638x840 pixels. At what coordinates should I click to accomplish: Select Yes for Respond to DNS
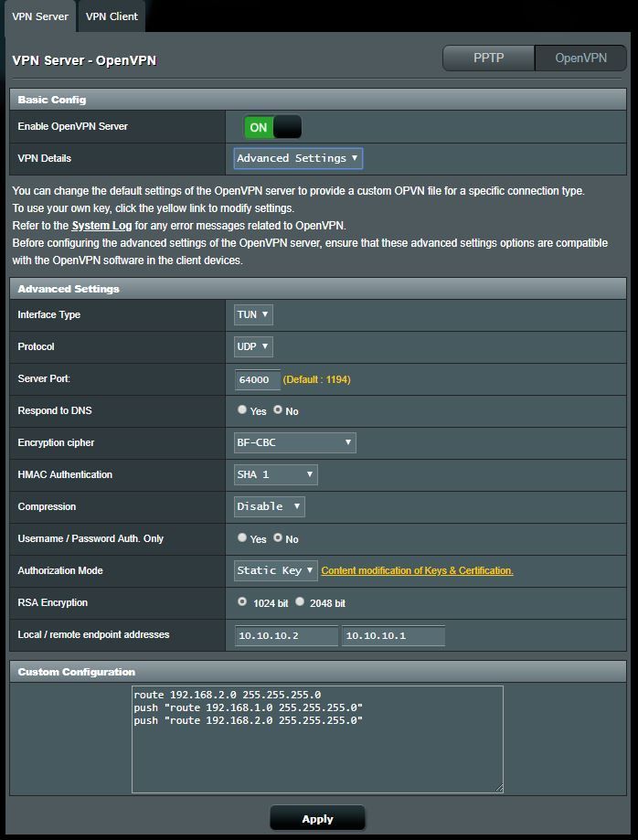(x=242, y=409)
